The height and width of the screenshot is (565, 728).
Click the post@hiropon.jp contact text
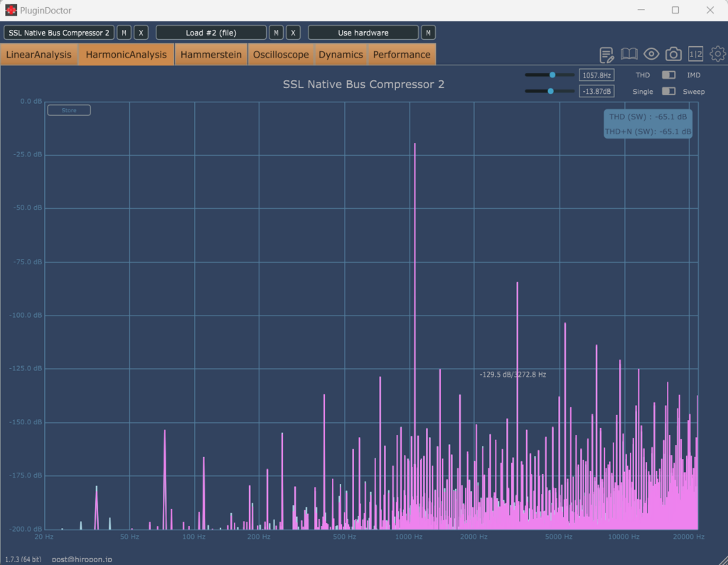click(x=82, y=559)
